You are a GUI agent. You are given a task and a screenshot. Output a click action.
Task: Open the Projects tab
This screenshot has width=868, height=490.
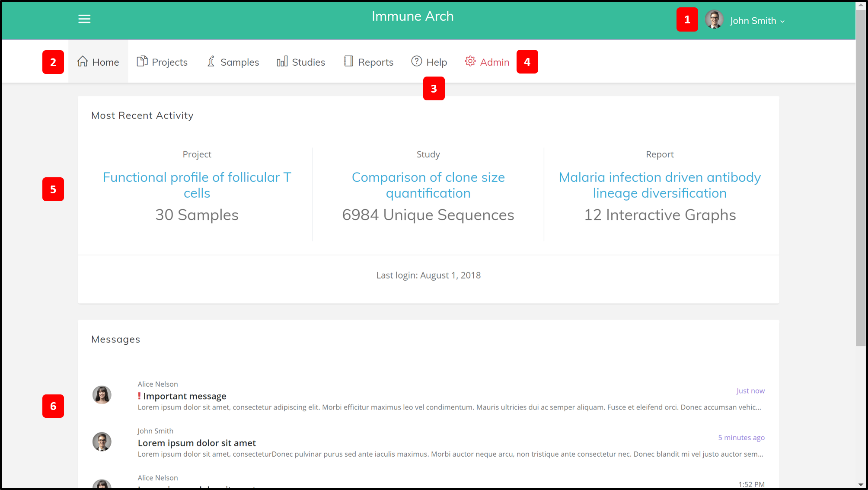[x=162, y=61]
